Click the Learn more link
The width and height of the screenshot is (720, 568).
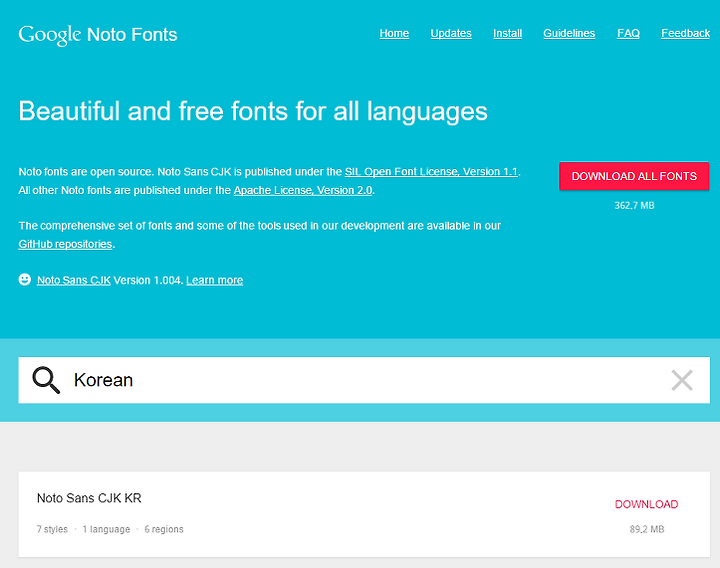point(214,280)
